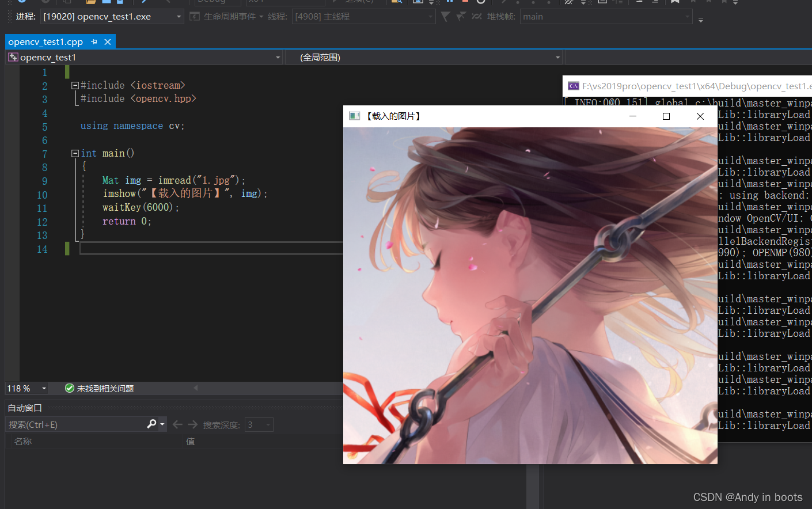
Task: Click the green check no-issues indicator
Action: (x=70, y=389)
